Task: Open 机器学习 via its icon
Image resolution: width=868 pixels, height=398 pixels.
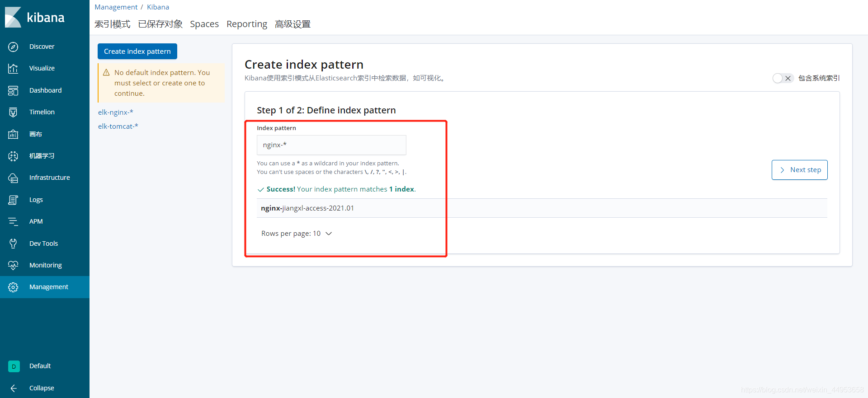Action: click(13, 156)
